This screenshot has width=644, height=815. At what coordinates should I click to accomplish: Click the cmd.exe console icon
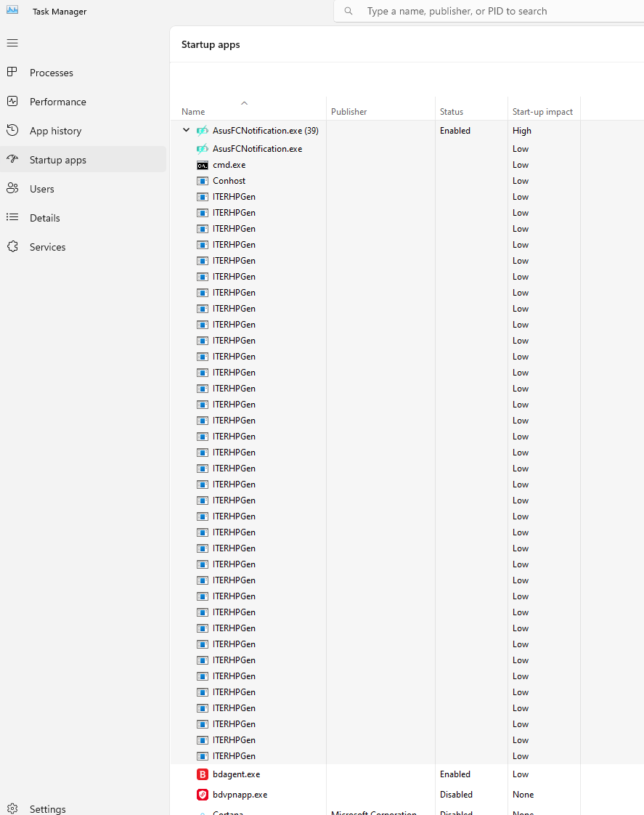point(203,165)
